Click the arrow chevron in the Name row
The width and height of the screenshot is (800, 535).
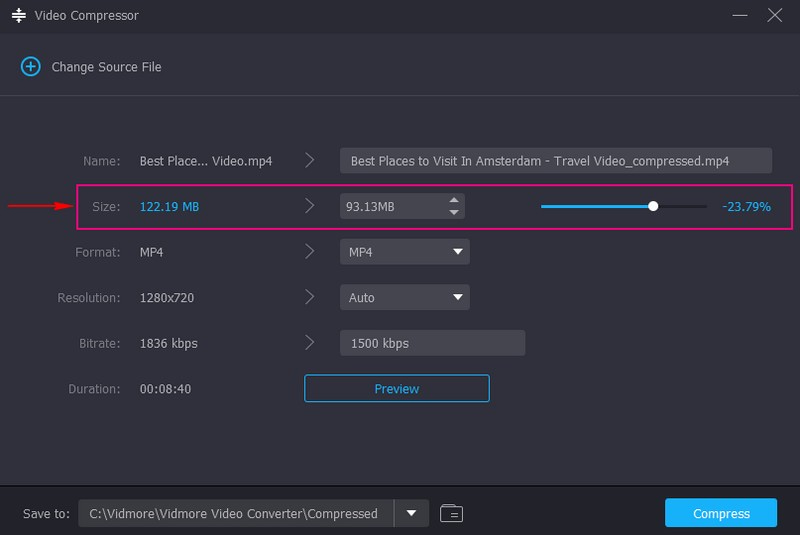coord(310,161)
